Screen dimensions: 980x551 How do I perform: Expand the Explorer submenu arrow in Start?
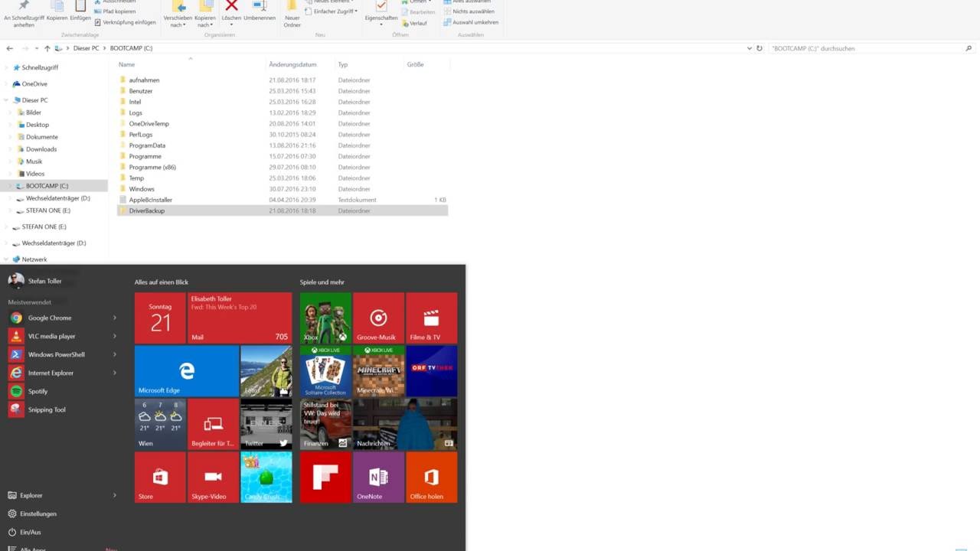click(115, 495)
